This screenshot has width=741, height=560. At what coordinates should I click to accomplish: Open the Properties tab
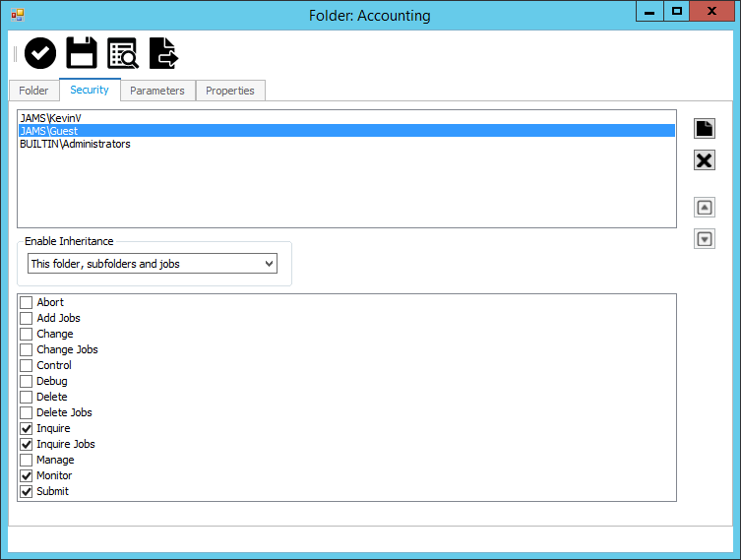click(x=230, y=91)
